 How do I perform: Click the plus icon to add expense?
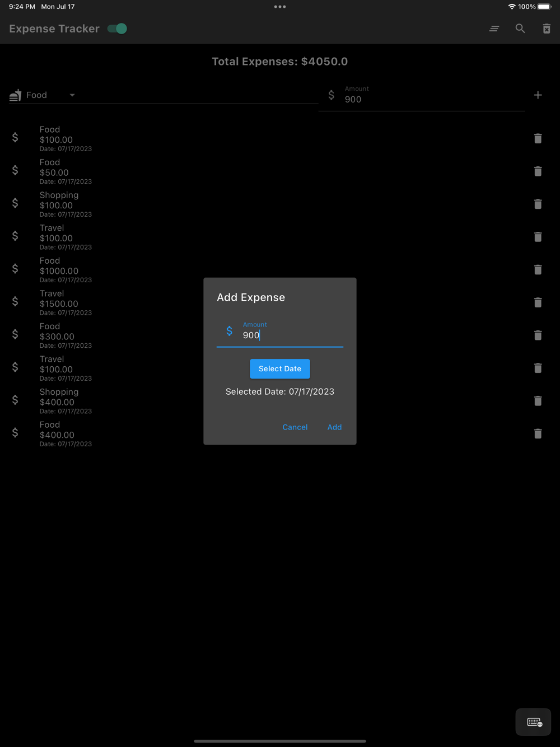pos(538,95)
